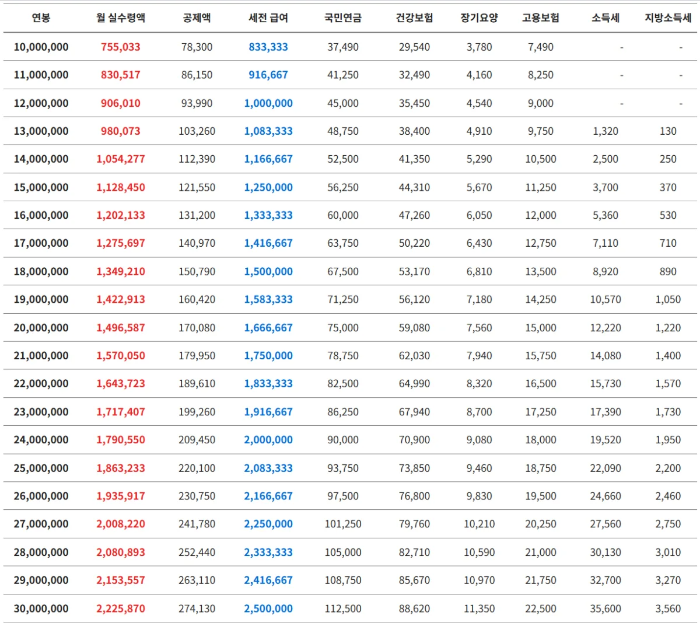Select the 29,000,000 salary cell
700x624 pixels.
tap(41, 580)
